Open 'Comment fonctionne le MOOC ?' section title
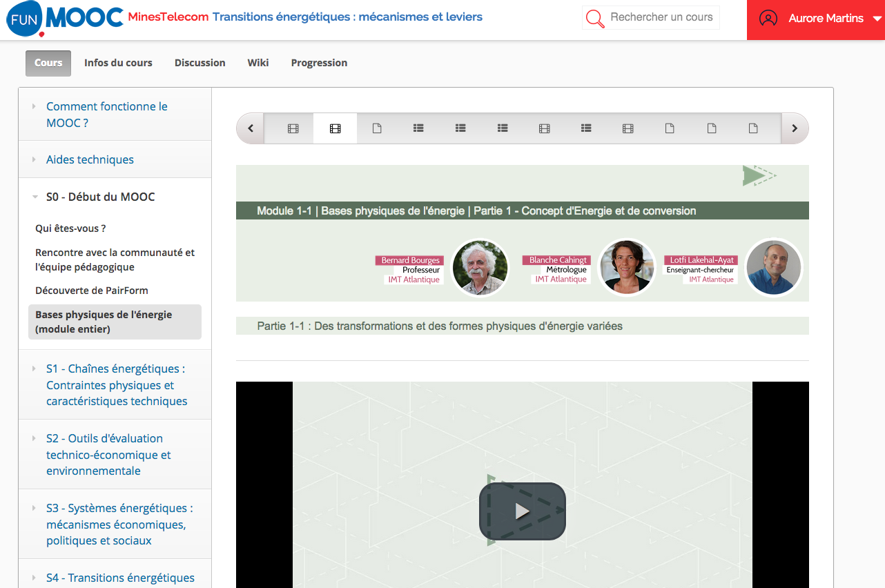The height and width of the screenshot is (588, 885). pyautogui.click(x=106, y=115)
